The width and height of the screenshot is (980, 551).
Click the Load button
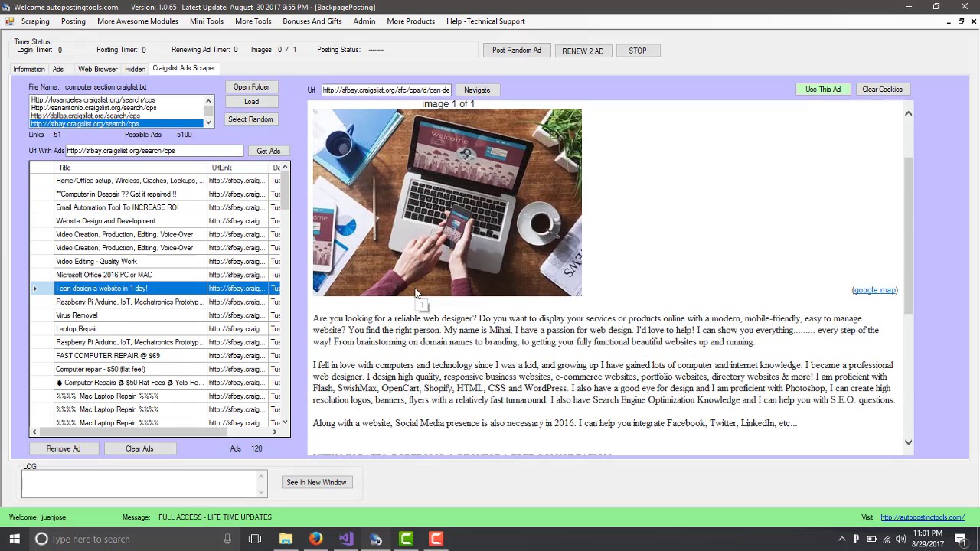click(x=251, y=102)
